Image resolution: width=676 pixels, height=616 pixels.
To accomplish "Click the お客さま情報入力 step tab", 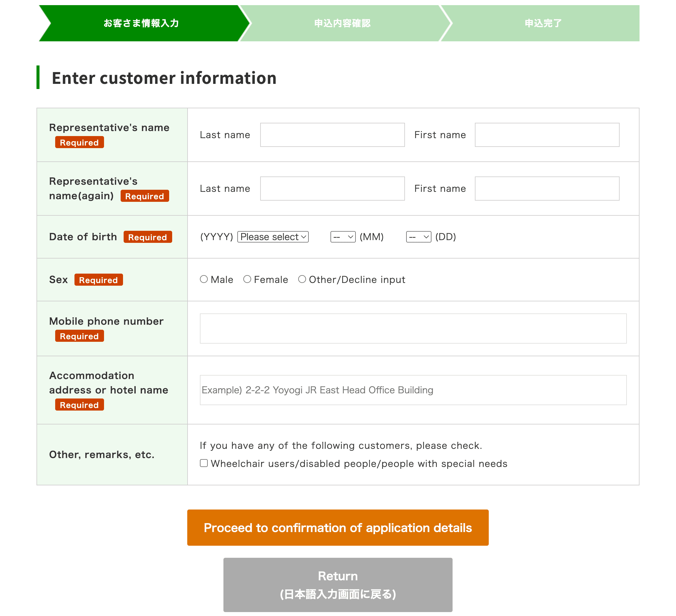I will pyautogui.click(x=141, y=23).
